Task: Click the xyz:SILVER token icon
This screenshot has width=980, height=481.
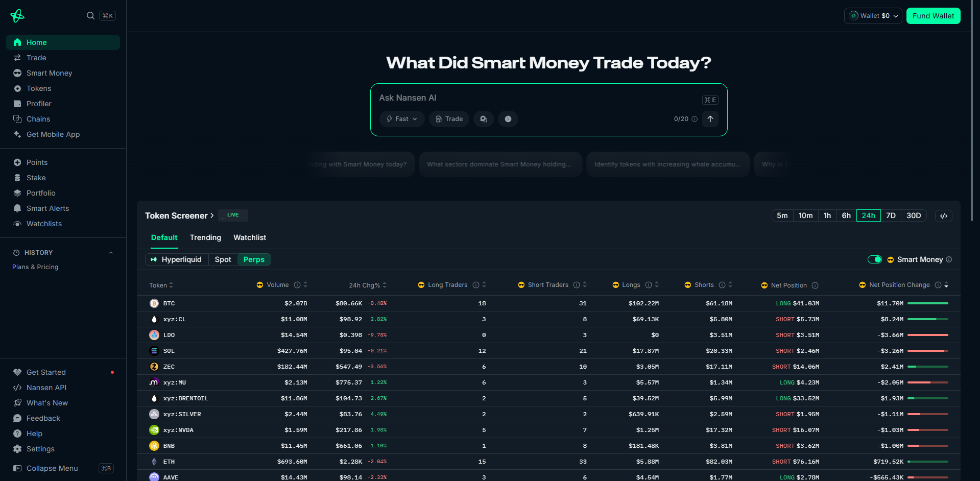Action: point(154,414)
